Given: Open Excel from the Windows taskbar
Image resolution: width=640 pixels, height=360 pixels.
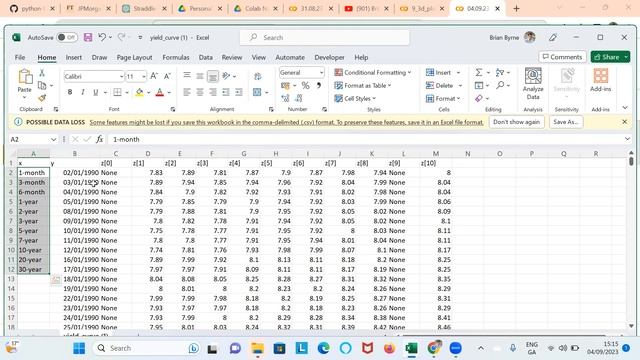Looking at the screenshot, I should 411,348.
